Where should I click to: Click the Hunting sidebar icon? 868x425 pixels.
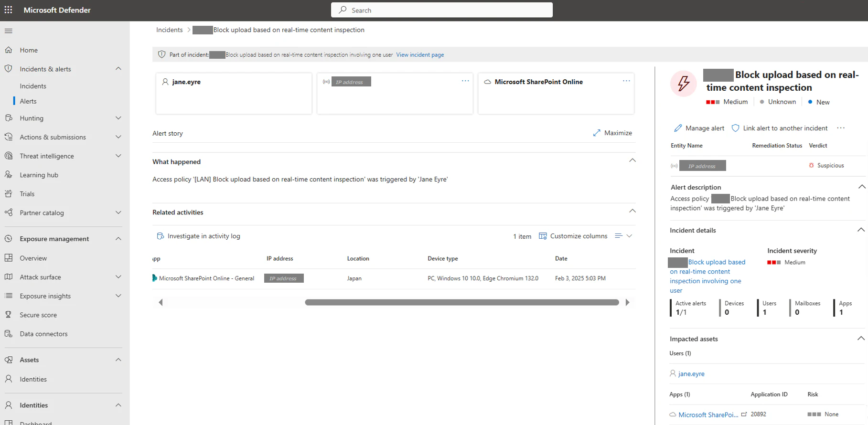(8, 118)
